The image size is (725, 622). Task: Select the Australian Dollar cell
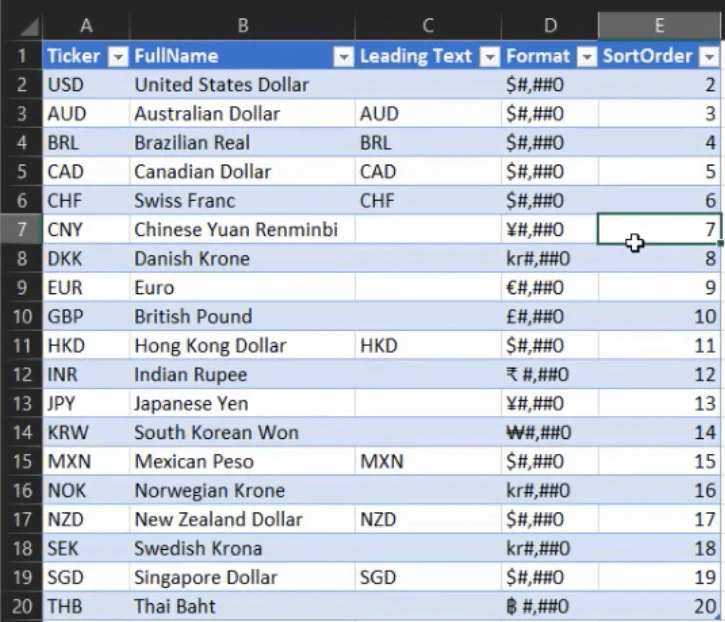tap(243, 114)
